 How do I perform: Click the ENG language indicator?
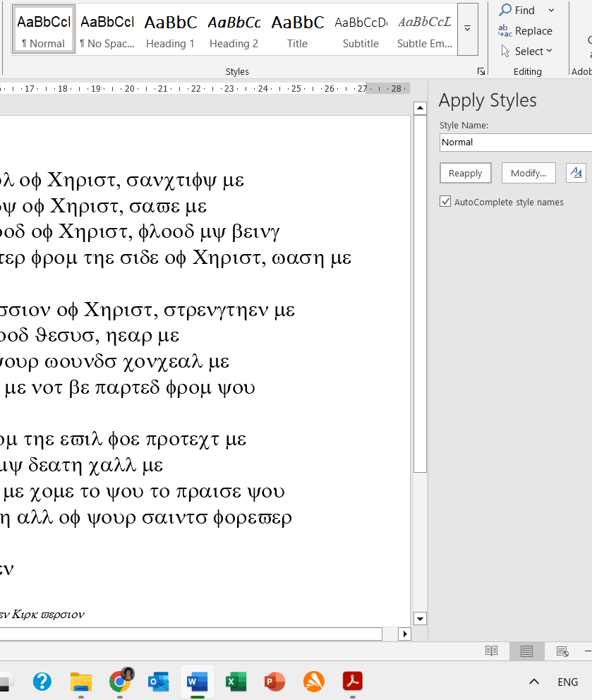(567, 682)
